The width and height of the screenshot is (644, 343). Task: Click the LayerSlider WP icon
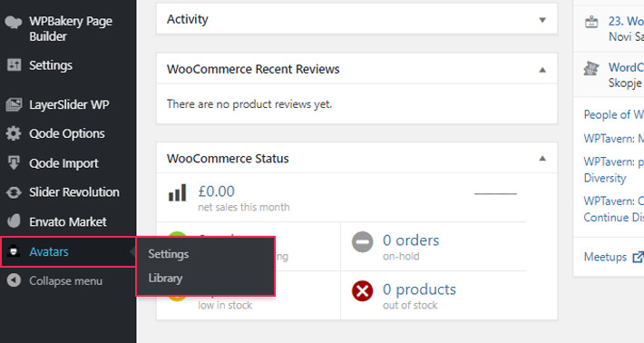[x=14, y=104]
